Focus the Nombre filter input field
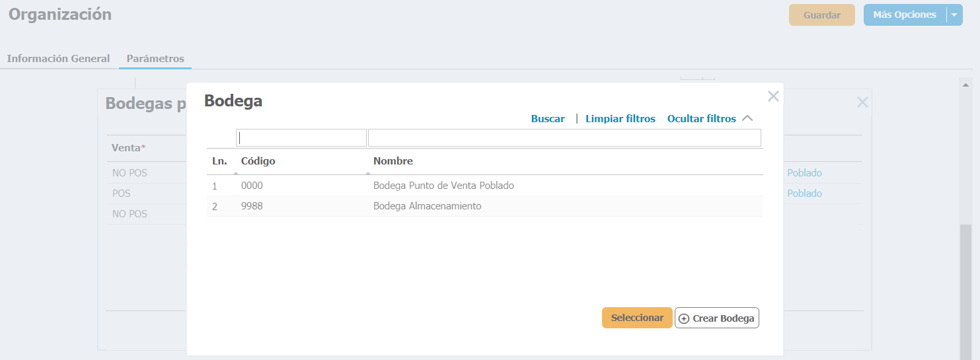This screenshot has height=360, width=980. pos(564,137)
